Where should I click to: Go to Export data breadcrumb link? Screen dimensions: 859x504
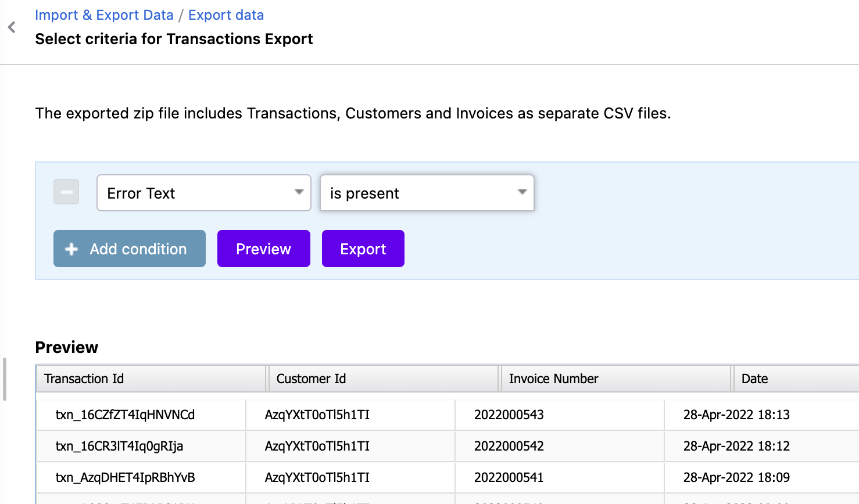coord(226,15)
